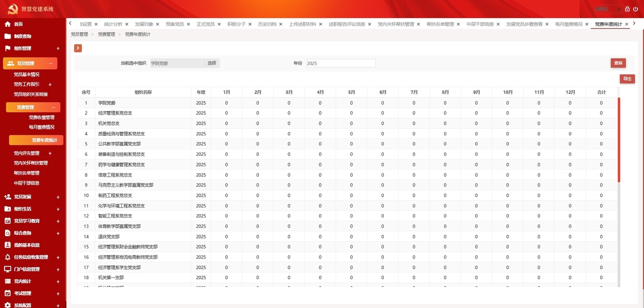644x308 pixels.
Task: Click the table's vertical scrollbar
Action: click(x=619, y=140)
